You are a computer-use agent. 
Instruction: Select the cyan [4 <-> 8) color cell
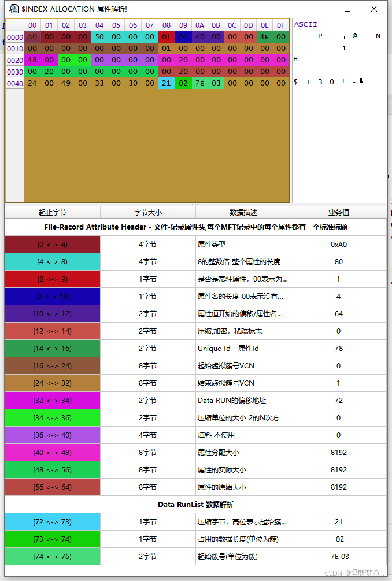[x=53, y=262]
